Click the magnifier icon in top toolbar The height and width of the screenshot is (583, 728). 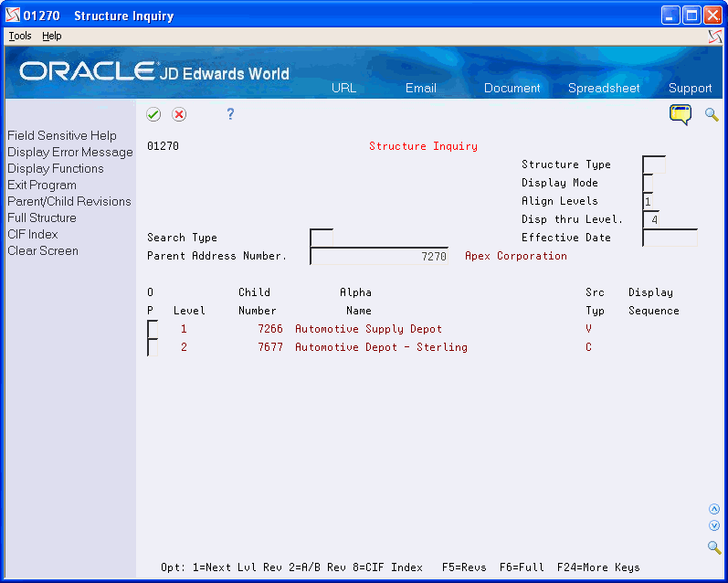tap(712, 114)
